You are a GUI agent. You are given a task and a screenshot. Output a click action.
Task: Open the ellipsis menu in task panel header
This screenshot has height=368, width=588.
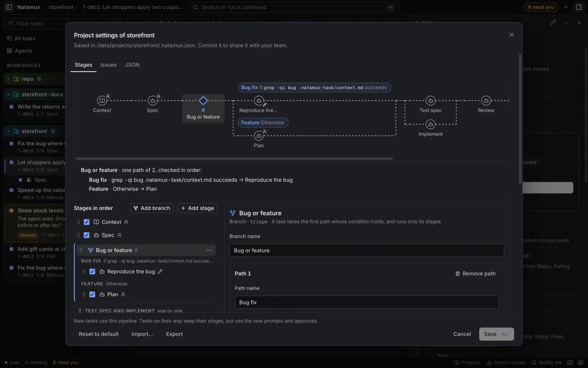(566, 23)
